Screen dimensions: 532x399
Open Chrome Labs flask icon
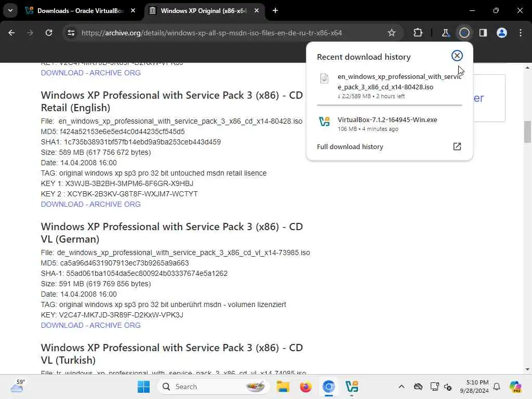tap(445, 33)
